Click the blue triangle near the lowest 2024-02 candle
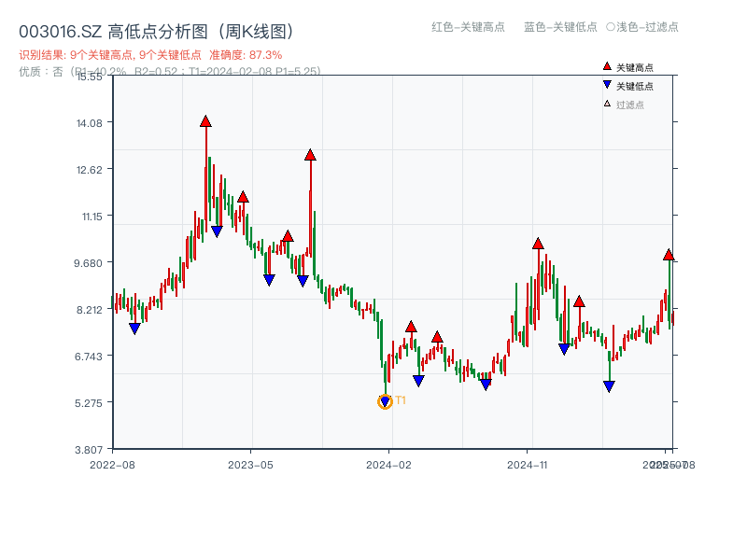Screen dimensions: 747x560 pyautogui.click(x=420, y=377)
